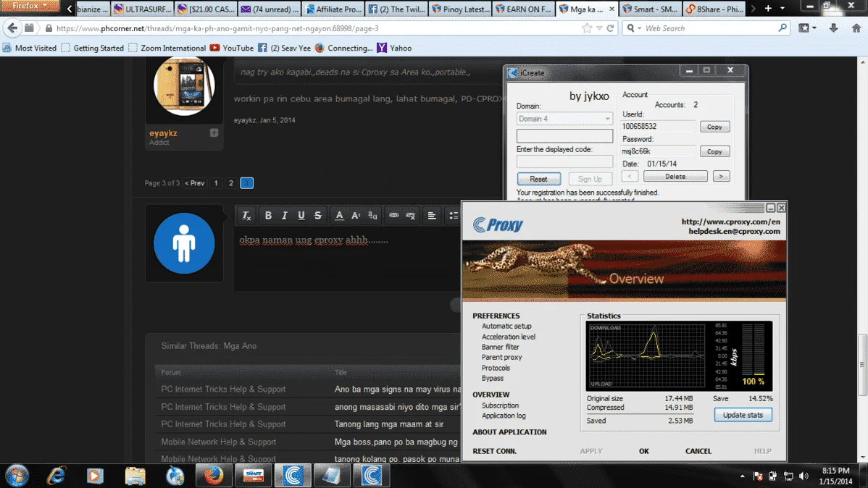The width and height of the screenshot is (868, 488).
Task: Switch to Affiliate Pro browser tab
Action: [x=333, y=9]
